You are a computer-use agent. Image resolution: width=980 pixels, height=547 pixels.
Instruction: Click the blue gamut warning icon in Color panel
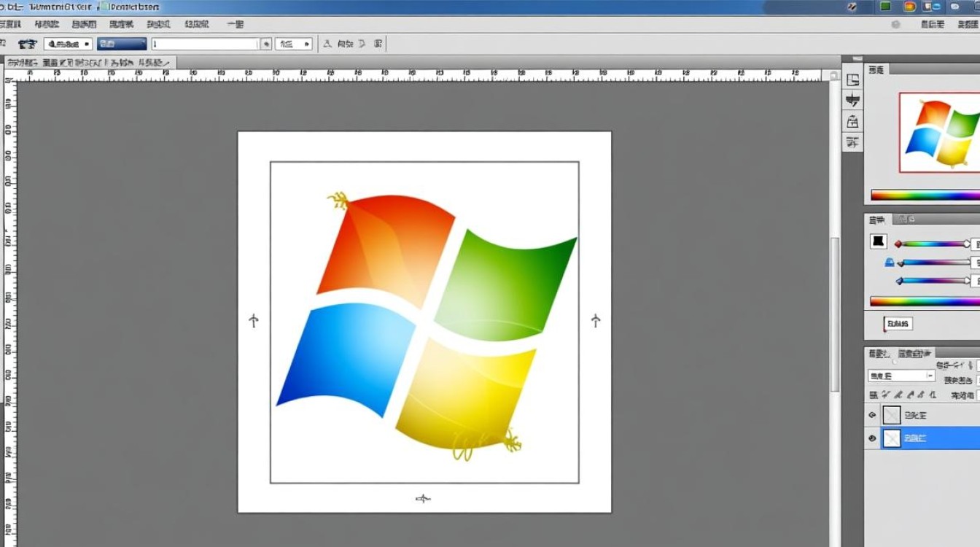[x=889, y=263]
